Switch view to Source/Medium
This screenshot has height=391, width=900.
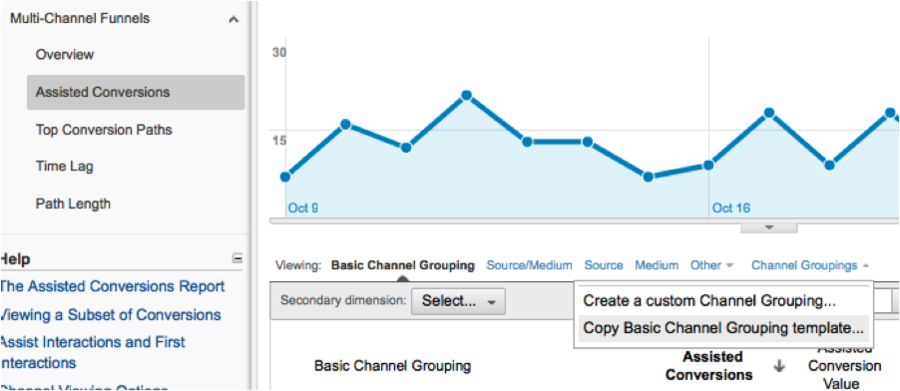[529, 265]
